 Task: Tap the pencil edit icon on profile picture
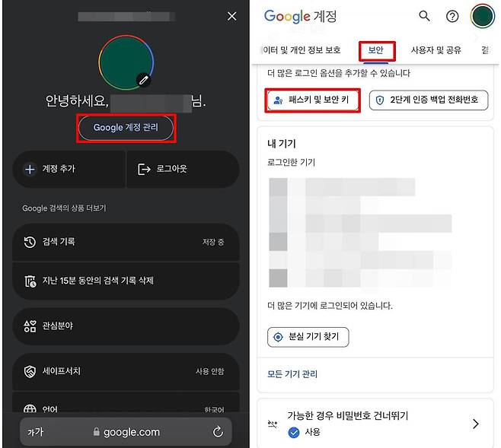point(143,80)
